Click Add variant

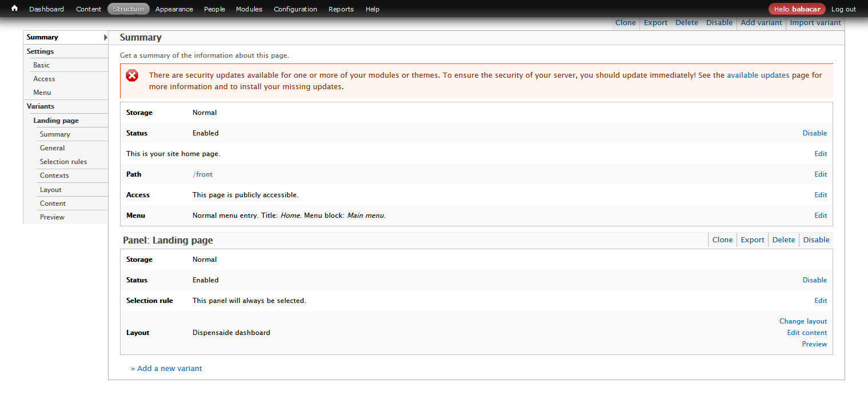[761, 23]
